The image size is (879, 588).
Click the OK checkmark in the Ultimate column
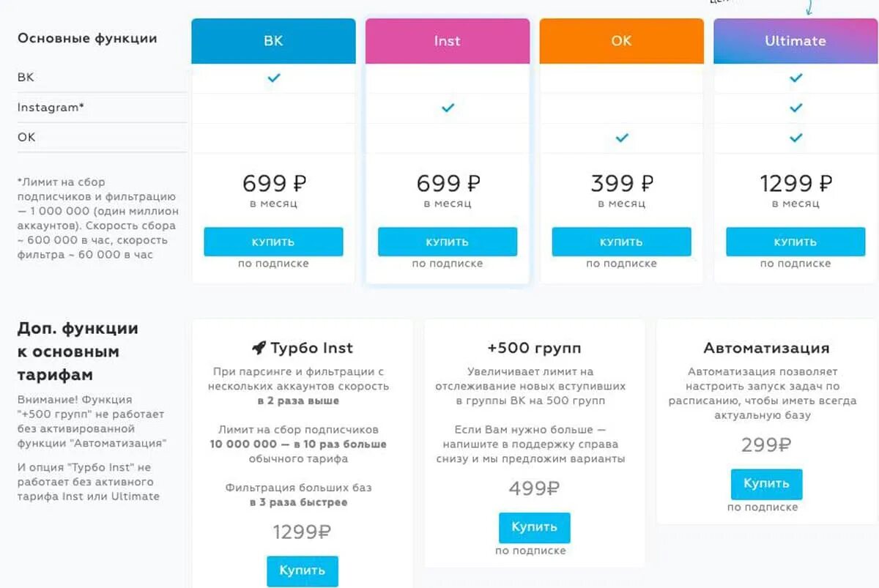(x=796, y=138)
